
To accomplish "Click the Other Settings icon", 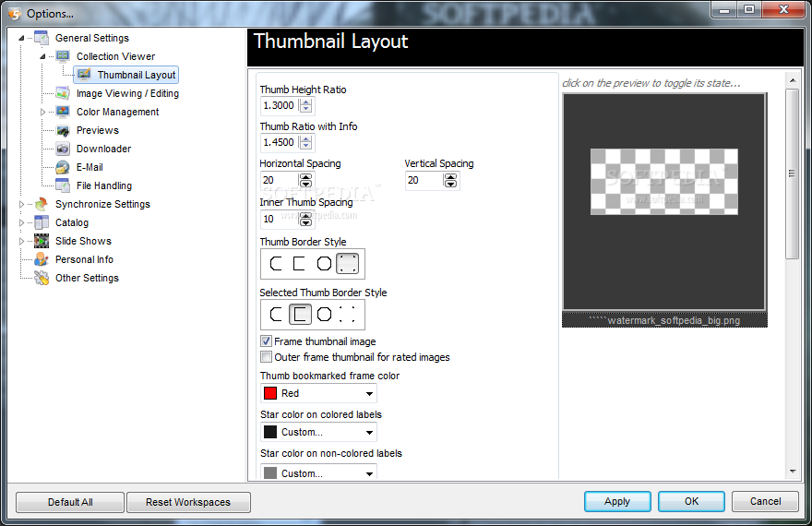I will [42, 278].
